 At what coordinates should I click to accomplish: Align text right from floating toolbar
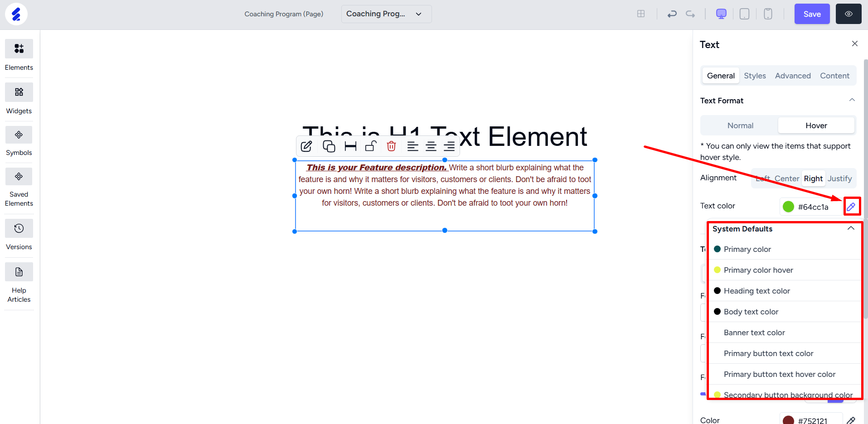click(449, 146)
